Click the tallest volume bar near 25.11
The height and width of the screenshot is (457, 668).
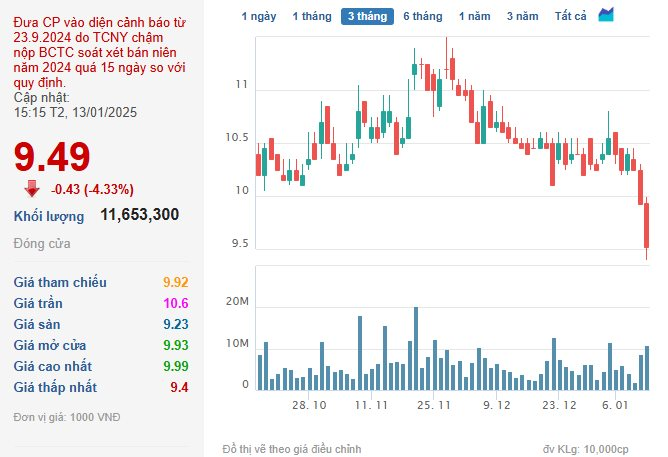click(416, 348)
